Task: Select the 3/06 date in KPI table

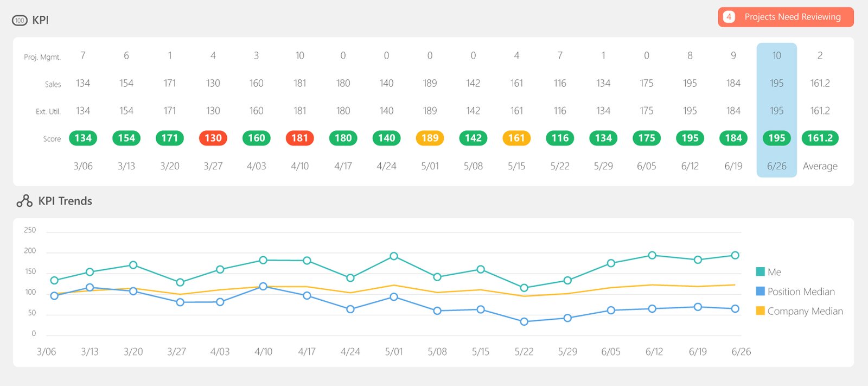Action: pyautogui.click(x=83, y=166)
